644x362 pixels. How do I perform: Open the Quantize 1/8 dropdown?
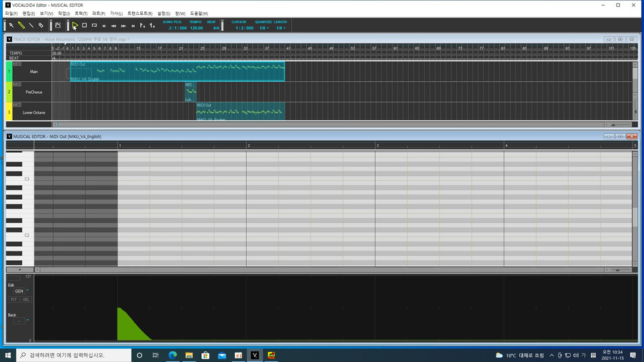263,28
